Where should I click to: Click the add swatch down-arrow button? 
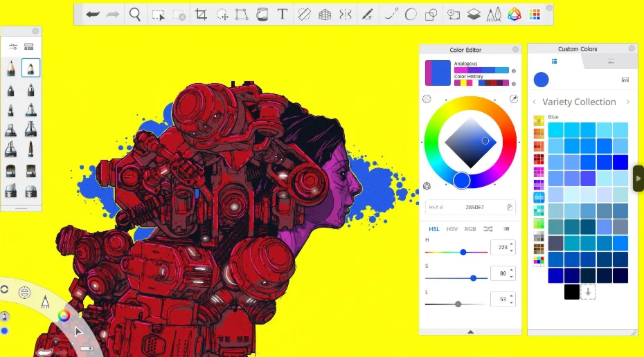pyautogui.click(x=588, y=292)
